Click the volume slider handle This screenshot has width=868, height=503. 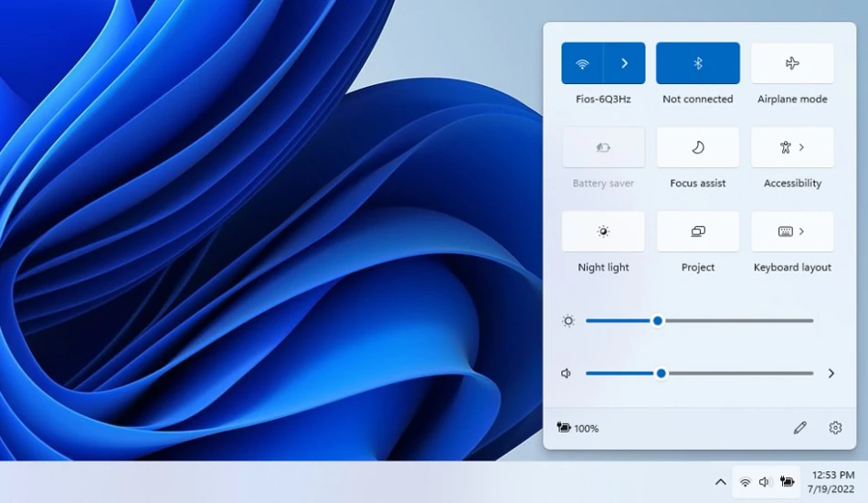[x=661, y=373]
